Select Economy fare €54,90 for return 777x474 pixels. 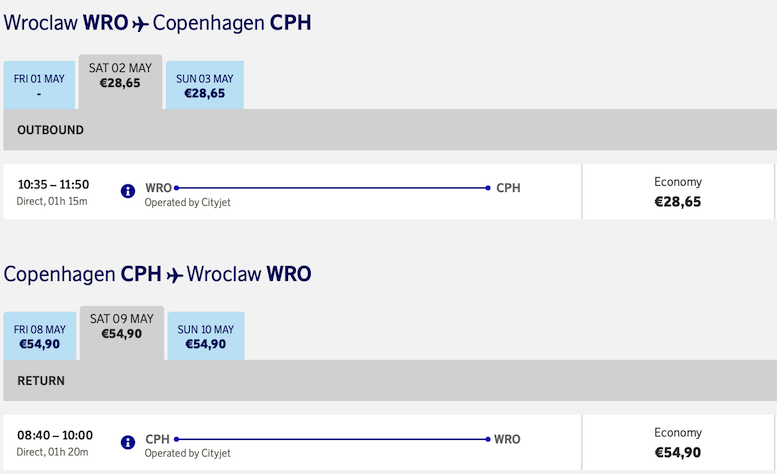[x=678, y=442]
